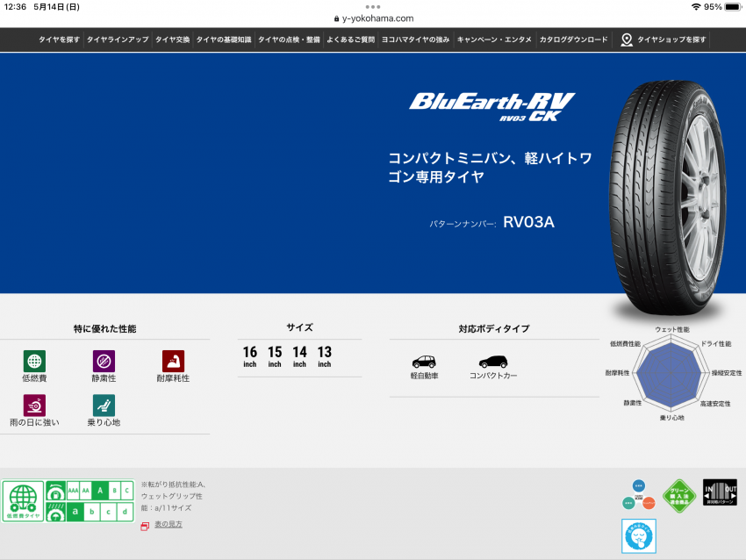
Task: Click the 乗り心地 ride comfort seat icon
Action: (x=104, y=406)
